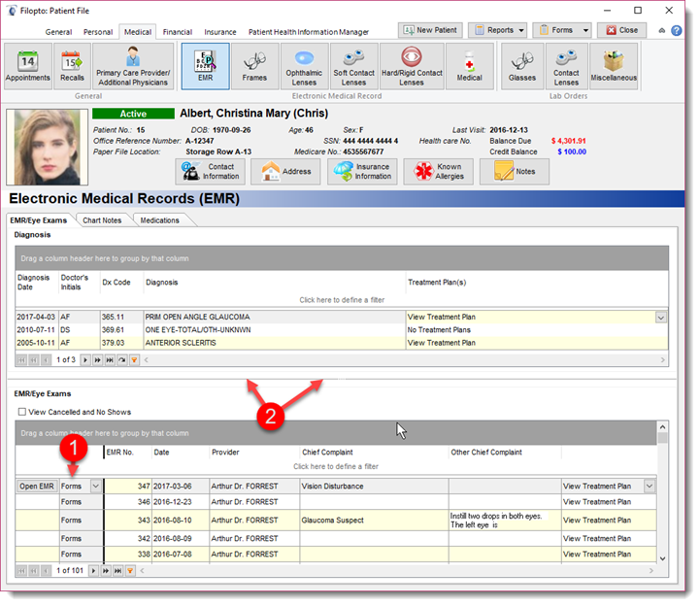Screen dimensions: 700x606
Task: Open Insurance Information
Action: pos(362,172)
